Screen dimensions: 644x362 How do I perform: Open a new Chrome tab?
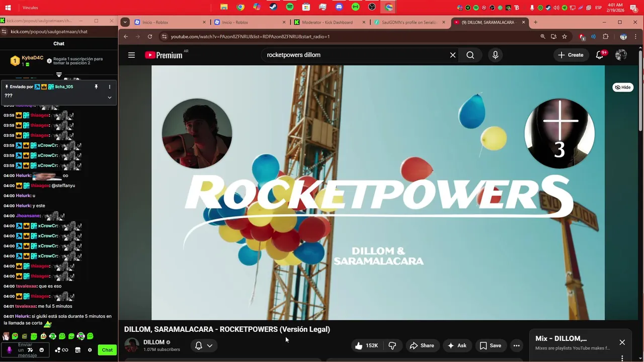coord(535,22)
